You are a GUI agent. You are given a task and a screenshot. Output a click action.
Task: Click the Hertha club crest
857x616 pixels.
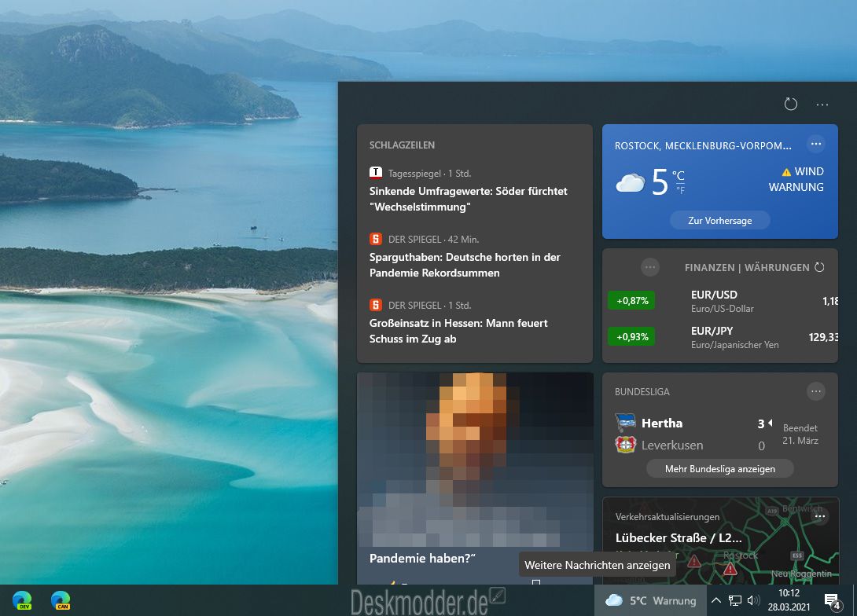coord(625,423)
